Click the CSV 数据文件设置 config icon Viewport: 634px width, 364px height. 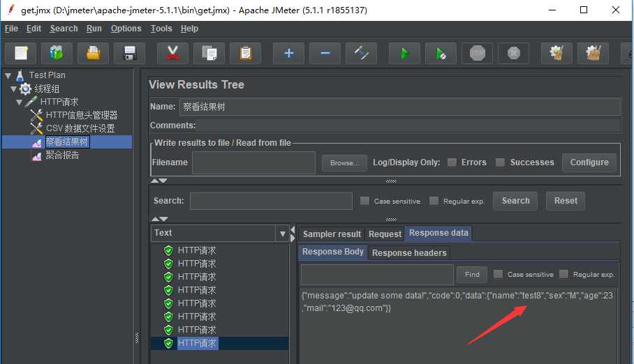pyautogui.click(x=36, y=128)
